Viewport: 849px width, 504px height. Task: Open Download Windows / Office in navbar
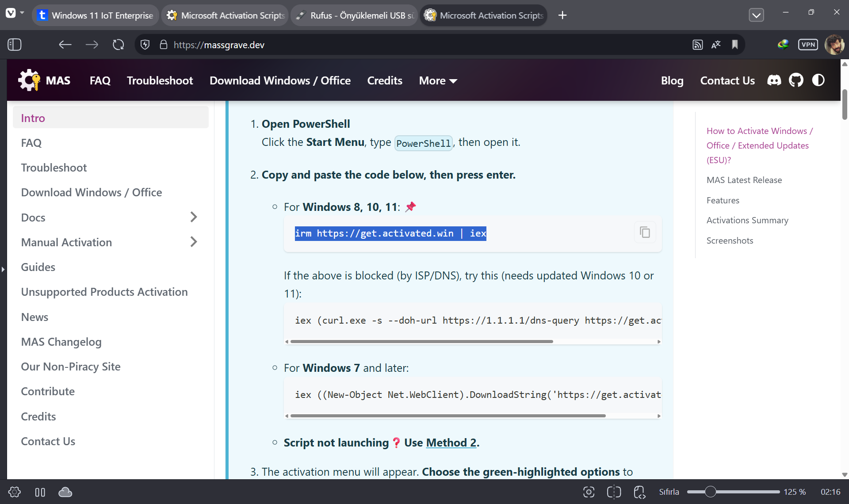(280, 80)
